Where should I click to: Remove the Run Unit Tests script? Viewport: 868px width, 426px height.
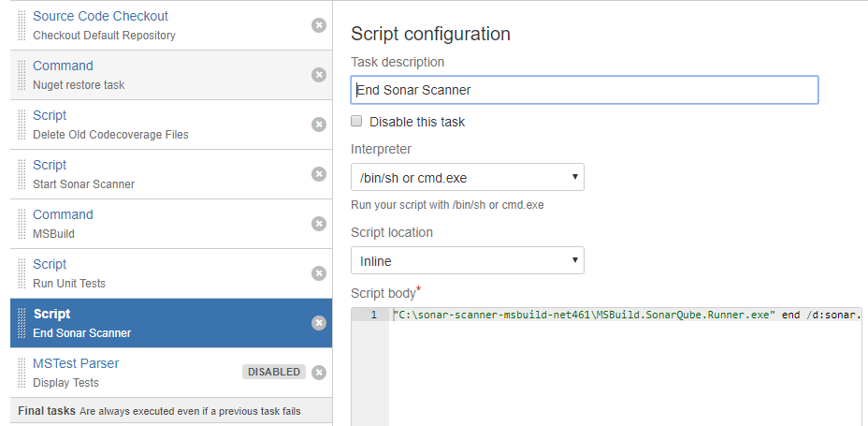click(x=318, y=273)
